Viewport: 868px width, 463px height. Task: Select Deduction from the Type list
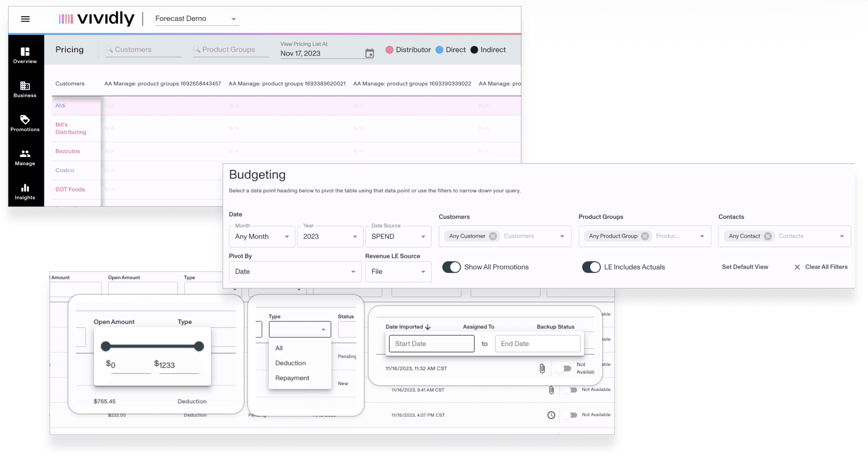(291, 363)
